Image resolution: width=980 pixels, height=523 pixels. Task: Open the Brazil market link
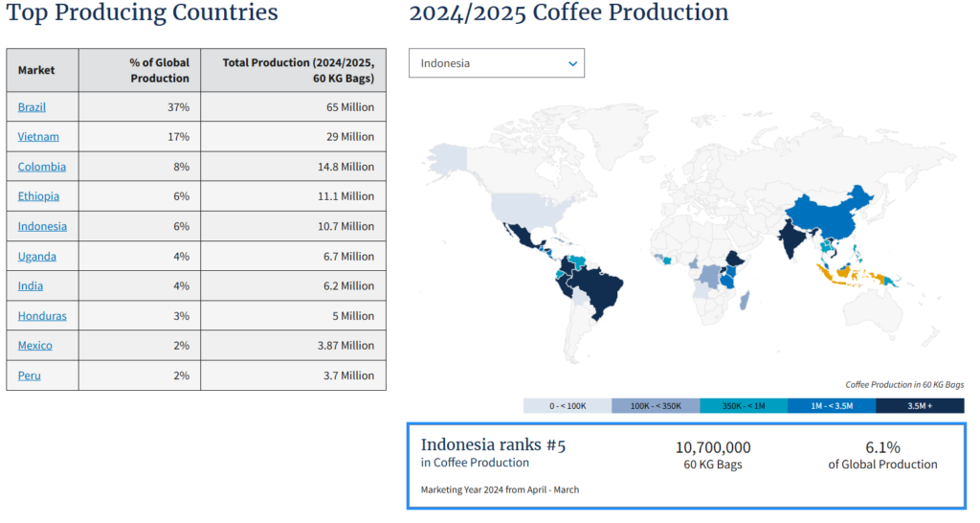tap(32, 107)
